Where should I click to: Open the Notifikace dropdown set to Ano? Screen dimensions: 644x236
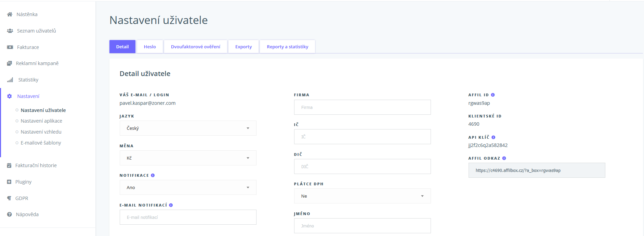(x=188, y=187)
